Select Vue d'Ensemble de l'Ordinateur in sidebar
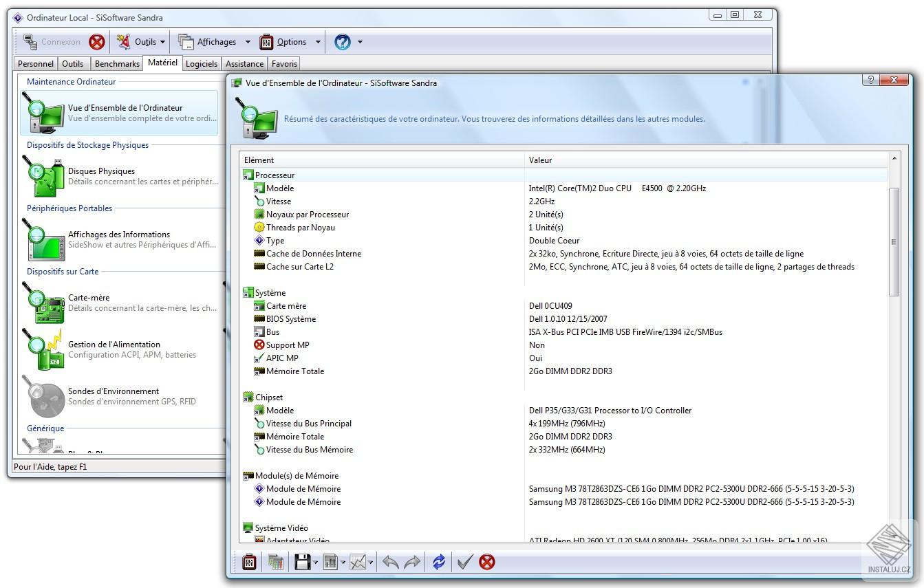This screenshot has width=924, height=588. (44, 112)
